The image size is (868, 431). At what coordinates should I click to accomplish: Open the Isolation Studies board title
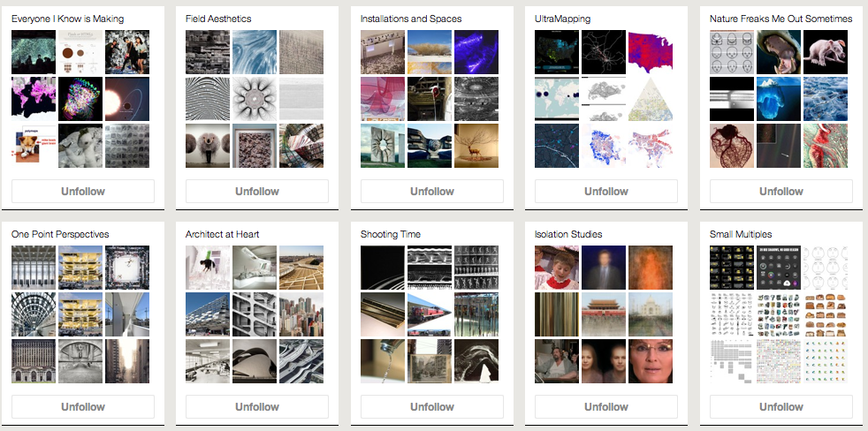(568, 234)
